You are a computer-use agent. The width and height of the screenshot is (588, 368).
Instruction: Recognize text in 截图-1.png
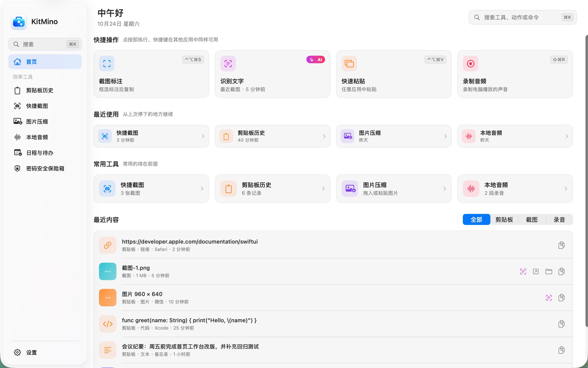523,271
